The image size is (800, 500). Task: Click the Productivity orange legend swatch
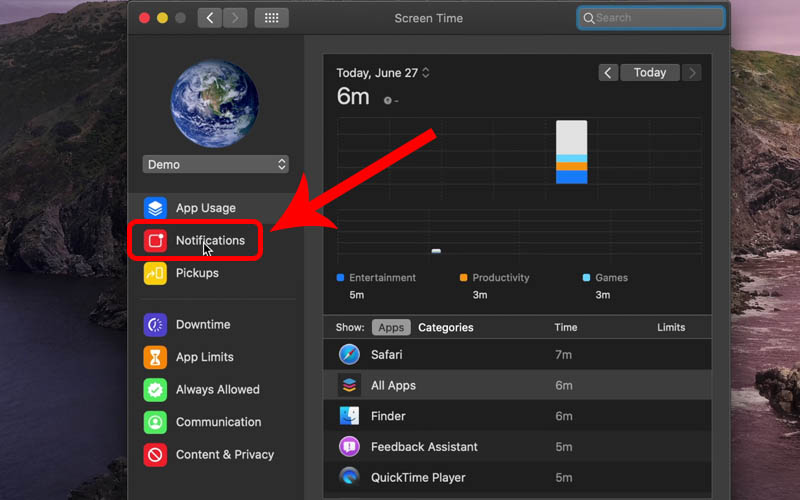(463, 278)
